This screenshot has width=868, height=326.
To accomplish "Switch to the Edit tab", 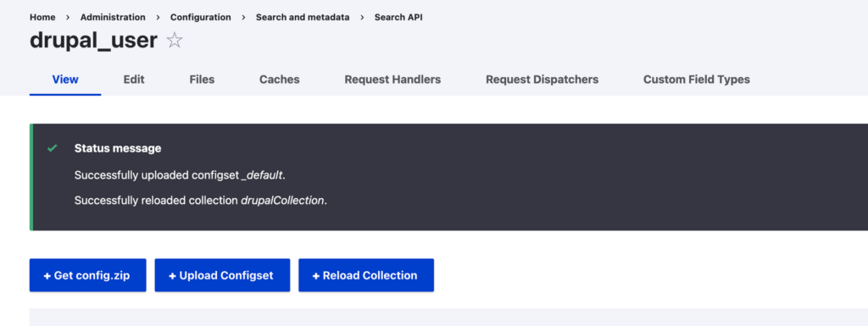I will click(x=134, y=80).
